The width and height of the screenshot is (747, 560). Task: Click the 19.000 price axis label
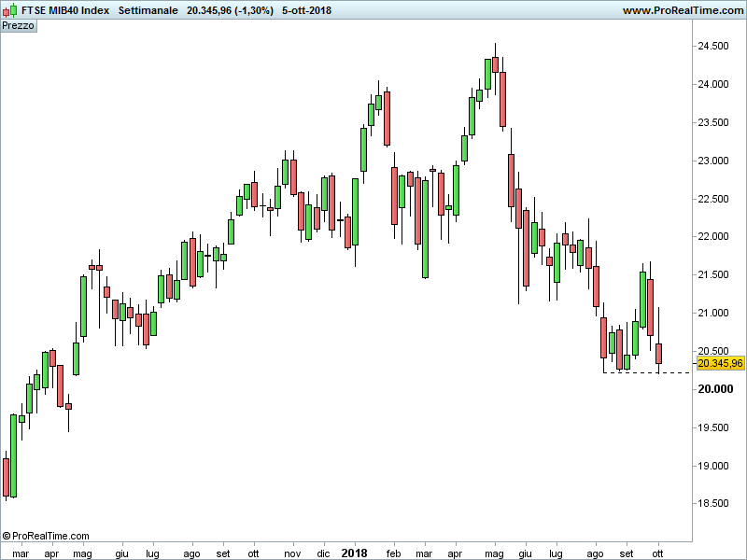(713, 466)
